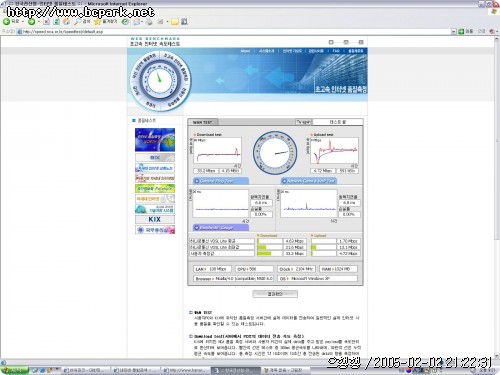Click the FAQ link in top menu
This screenshot has height=375, width=500.
coord(336,51)
